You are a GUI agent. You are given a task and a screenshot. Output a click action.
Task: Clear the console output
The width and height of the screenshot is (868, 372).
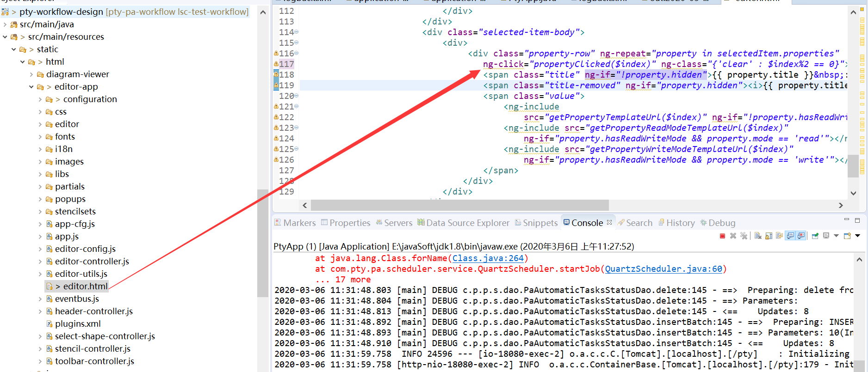click(x=758, y=236)
